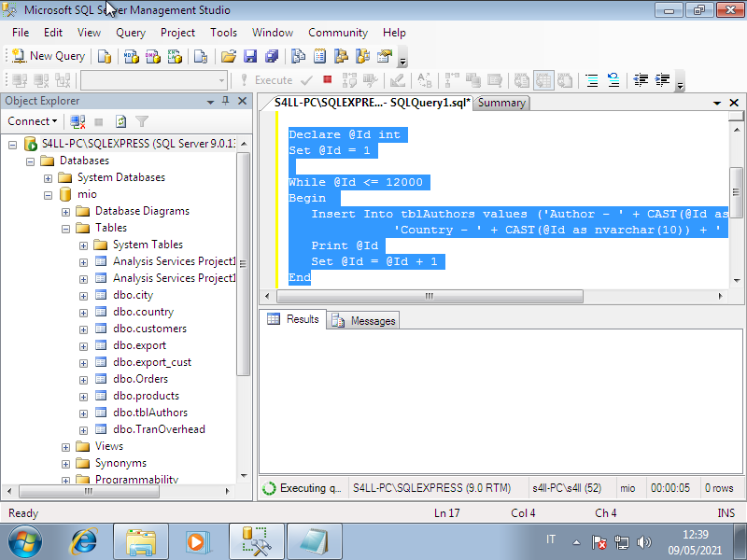This screenshot has height=560, width=747.
Task: Open the Filter icon in Object Explorer
Action: pyautogui.click(x=140, y=121)
